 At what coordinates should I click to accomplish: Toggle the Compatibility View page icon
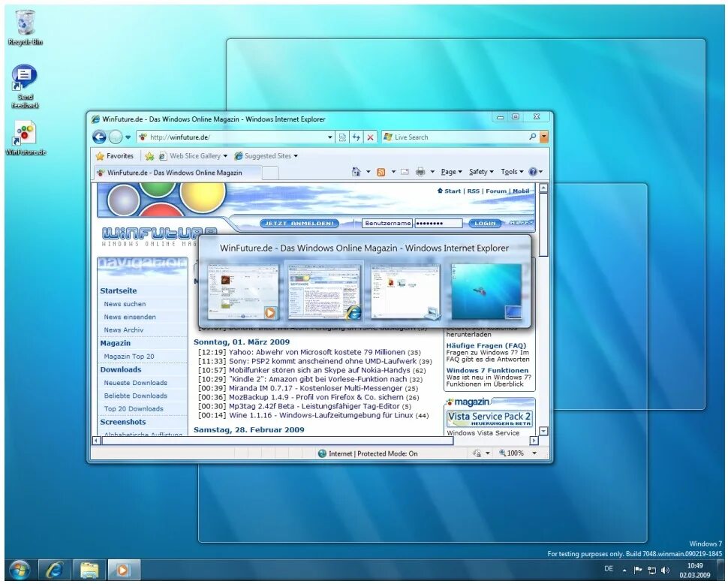click(343, 137)
